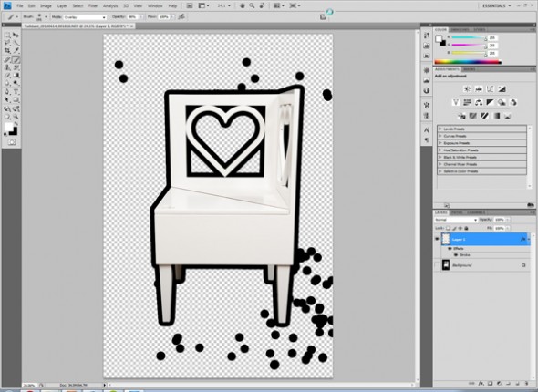Select the Zoom tool in the toolbox

tap(16, 117)
